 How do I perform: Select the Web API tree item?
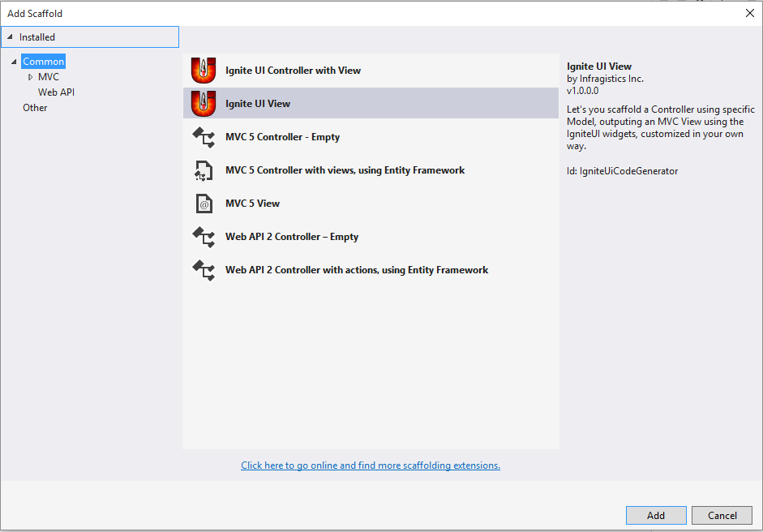pyautogui.click(x=56, y=92)
